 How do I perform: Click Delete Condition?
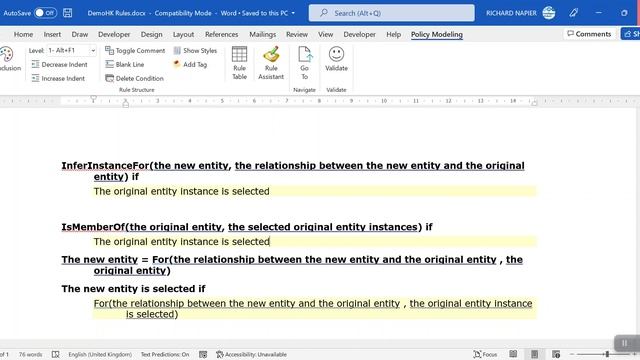coord(134,78)
